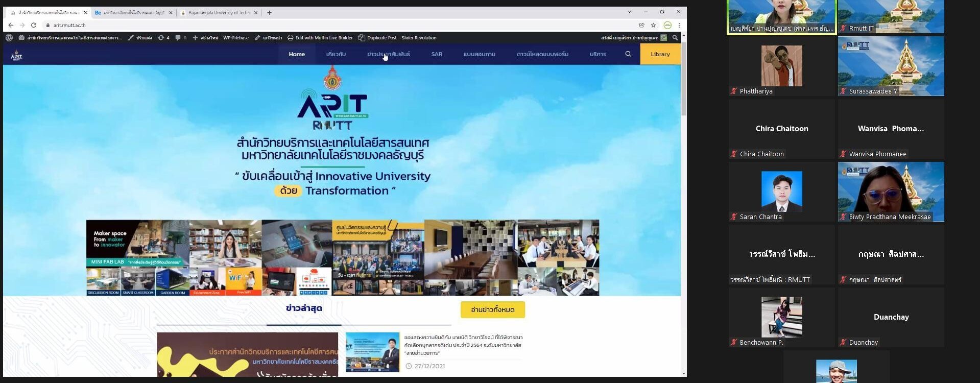
Task: Click Duplicate Post in the admin bar
Action: coord(377,38)
